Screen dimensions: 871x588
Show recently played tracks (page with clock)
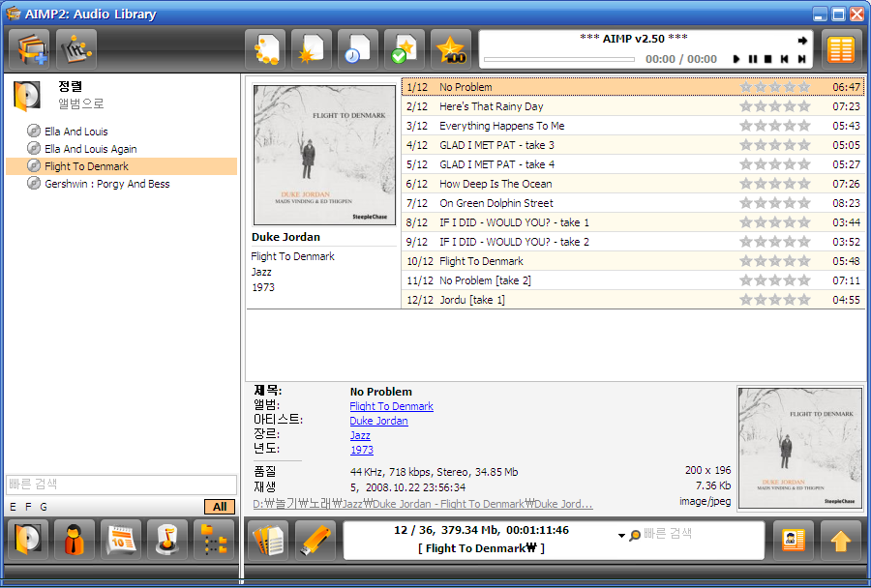(358, 49)
